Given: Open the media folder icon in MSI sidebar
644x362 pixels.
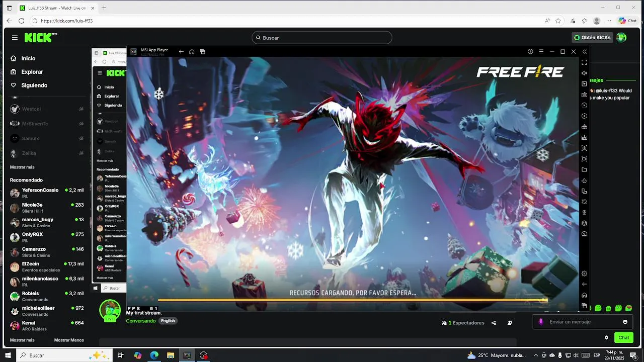Looking at the screenshot, I should pos(584,170).
